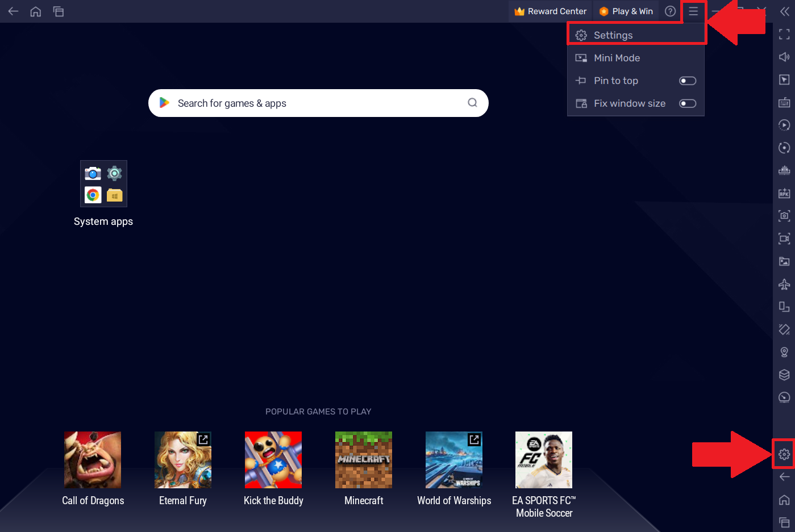Choose Settings in the open menu

click(x=612, y=35)
